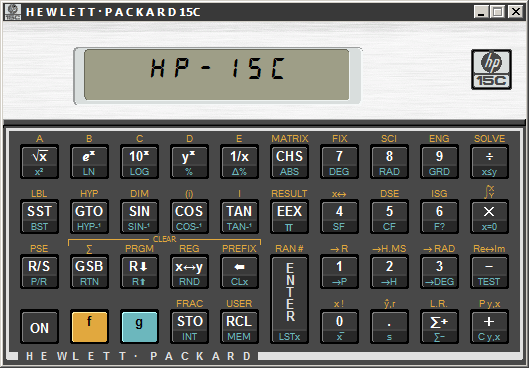Click the title bar application icon
The width and height of the screenshot is (529, 368).
[x=13, y=12]
